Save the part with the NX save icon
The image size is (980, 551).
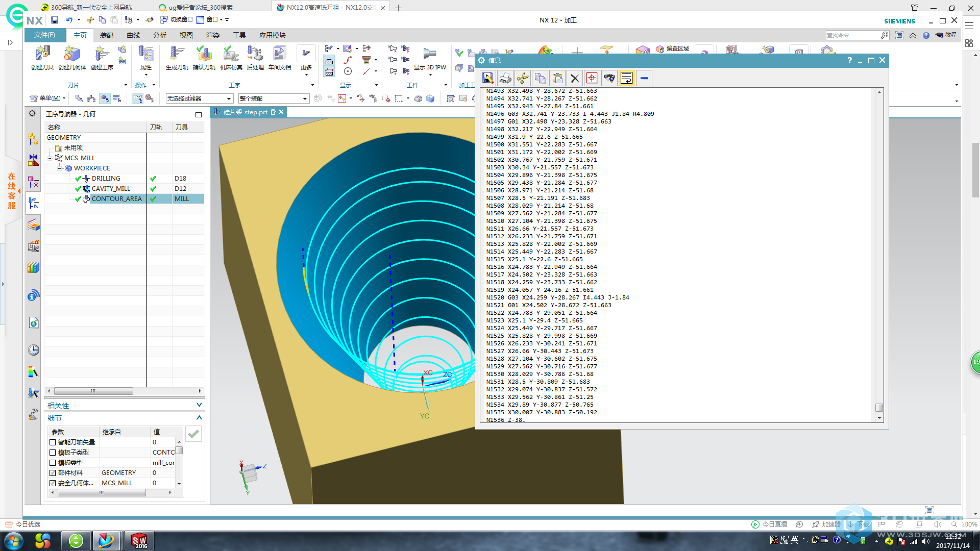pyautogui.click(x=55, y=20)
